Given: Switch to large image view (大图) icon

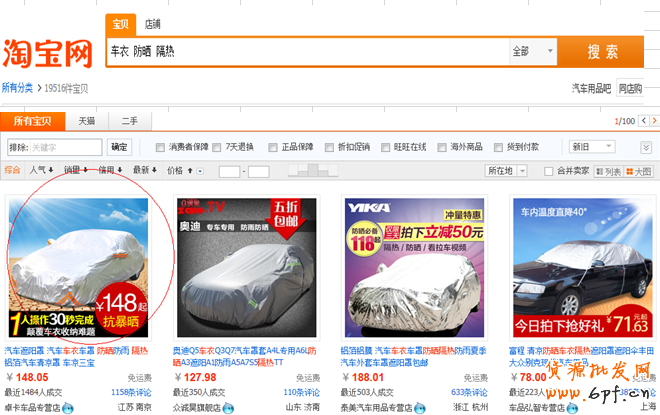Looking at the screenshot, I should tap(639, 171).
